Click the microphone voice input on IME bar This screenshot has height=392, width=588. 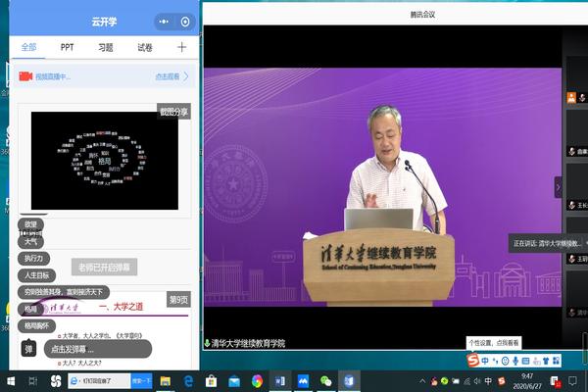515,361
